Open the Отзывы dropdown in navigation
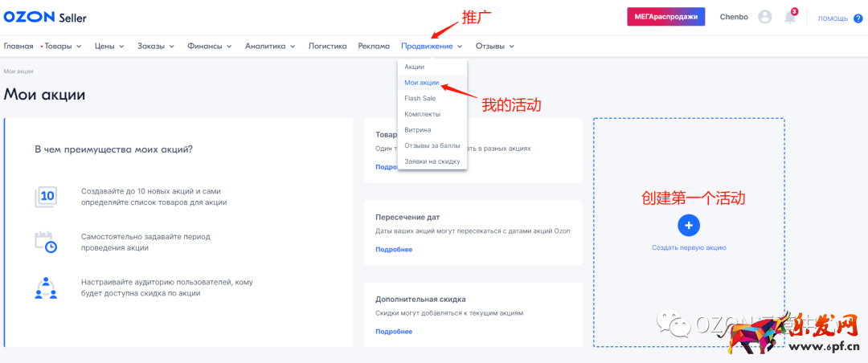Viewport: 868px width, 363px height. 494,47
